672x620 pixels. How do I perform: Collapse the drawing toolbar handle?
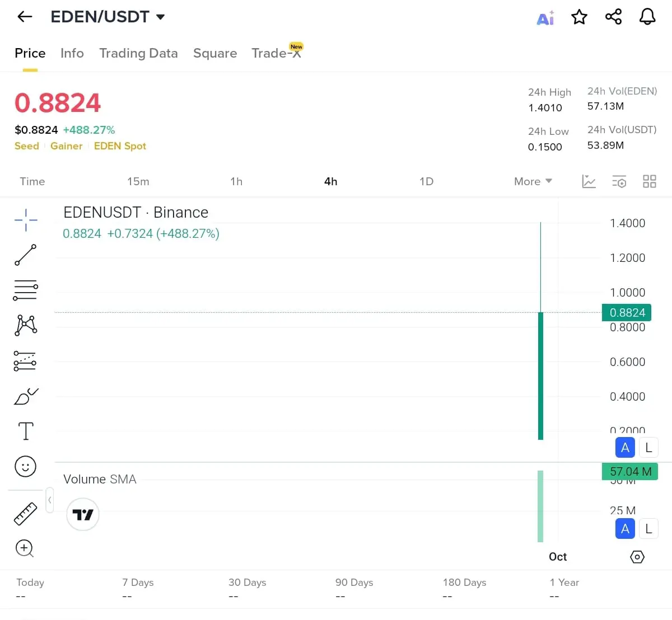[50, 500]
